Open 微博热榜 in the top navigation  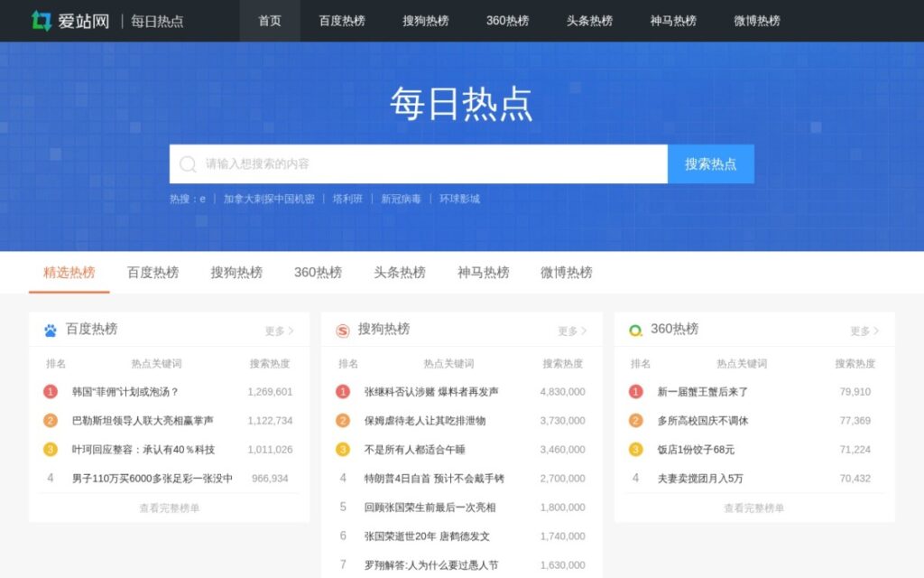(757, 21)
